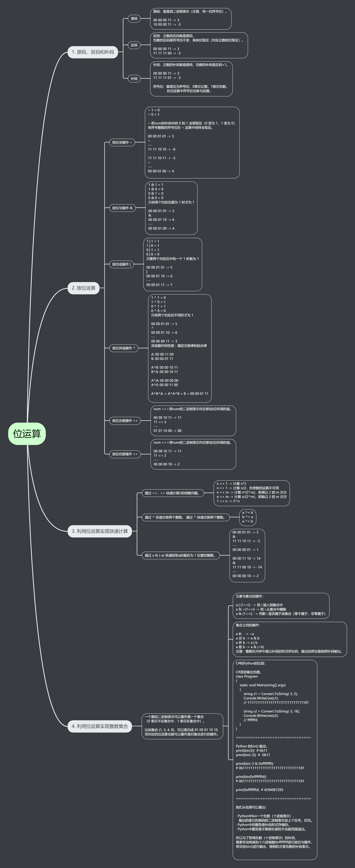Click the 补码 definition note with 符号位
Viewport: 355px width, 868px height.
pos(191,79)
